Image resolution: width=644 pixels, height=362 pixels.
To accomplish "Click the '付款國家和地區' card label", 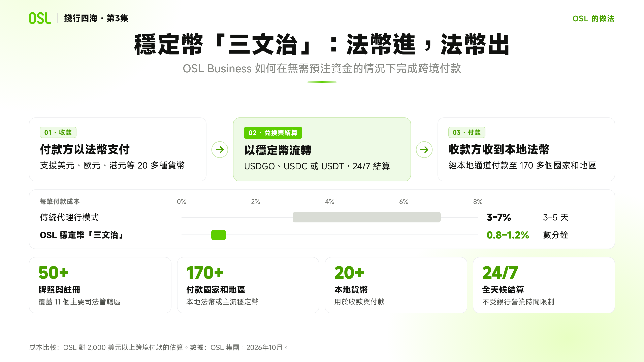I will 216,290.
